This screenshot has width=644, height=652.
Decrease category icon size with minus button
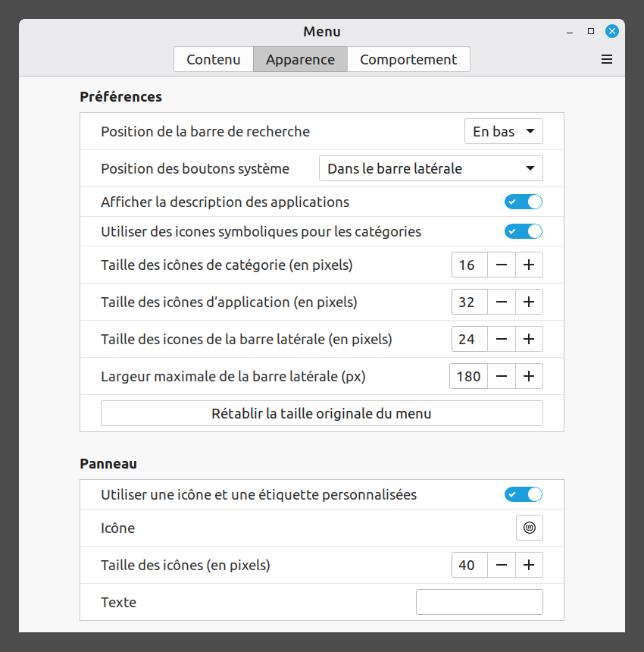[502, 265]
